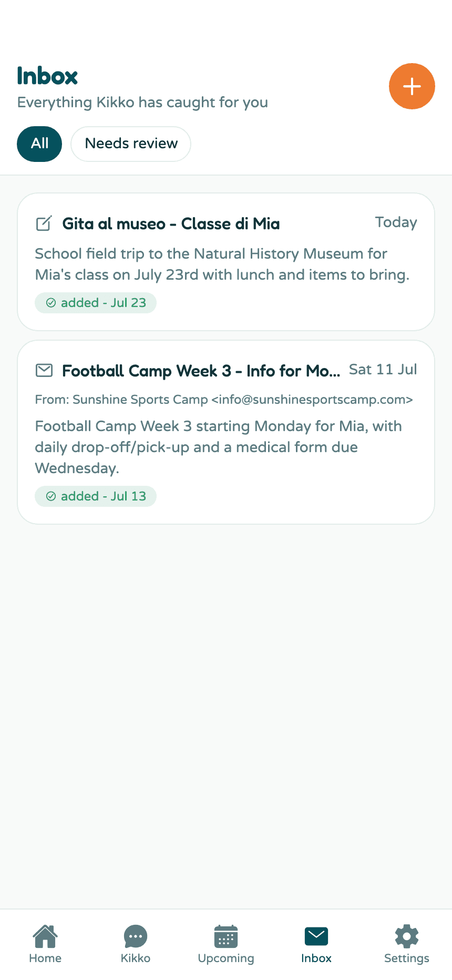452x980 pixels.
Task: Open the added - Jul 13 badge
Action: click(x=96, y=496)
